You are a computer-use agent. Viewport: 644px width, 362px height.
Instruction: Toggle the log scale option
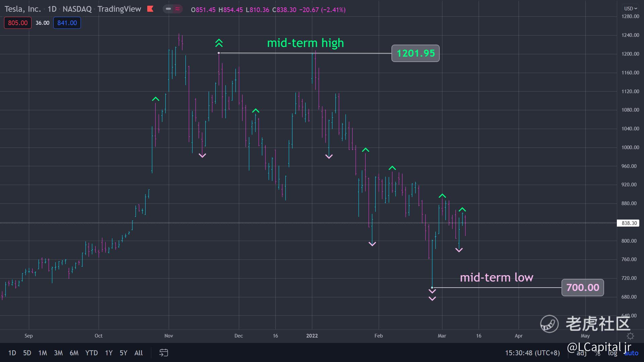tap(612, 353)
